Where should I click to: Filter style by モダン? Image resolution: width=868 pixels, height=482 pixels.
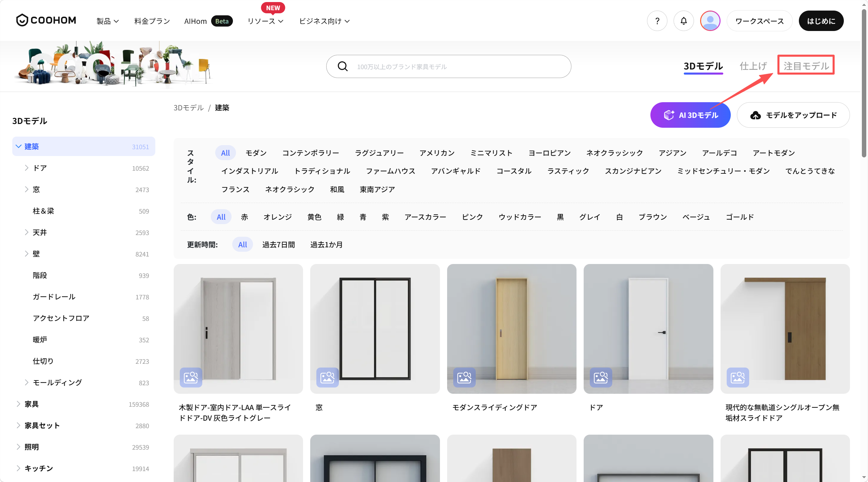(x=256, y=153)
